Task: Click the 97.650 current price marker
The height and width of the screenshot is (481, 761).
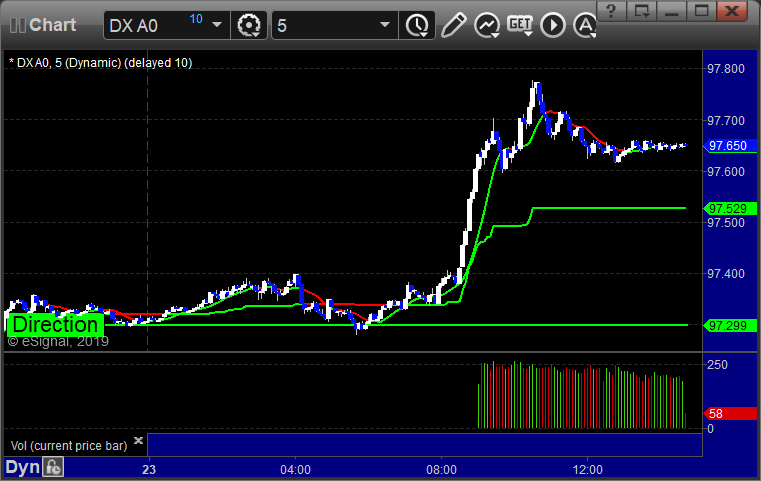Action: (x=725, y=146)
